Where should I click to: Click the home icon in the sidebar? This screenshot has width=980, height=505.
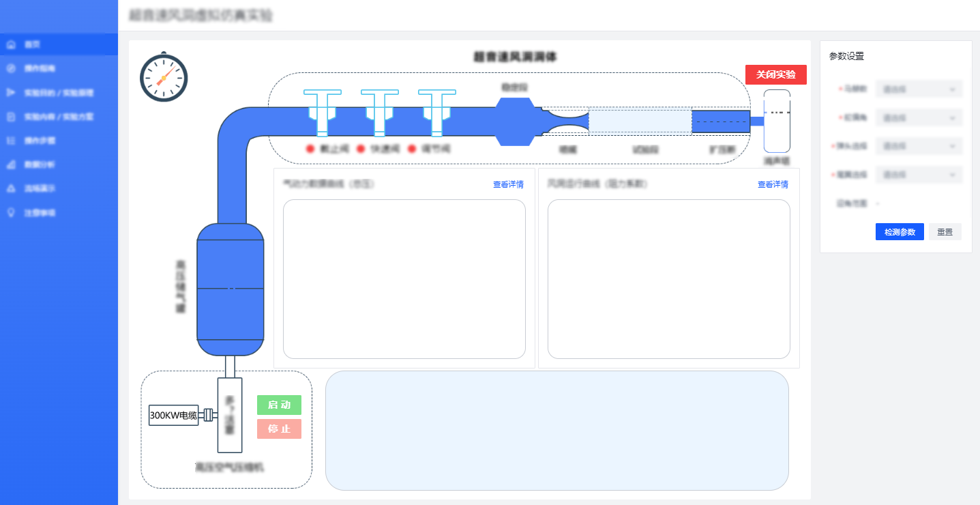(10, 44)
